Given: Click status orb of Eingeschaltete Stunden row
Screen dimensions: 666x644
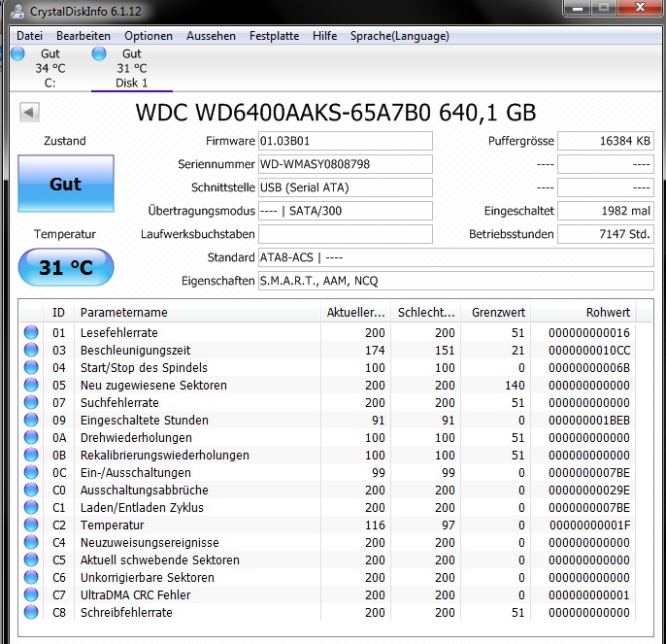Looking at the screenshot, I should pyautogui.click(x=31, y=420).
